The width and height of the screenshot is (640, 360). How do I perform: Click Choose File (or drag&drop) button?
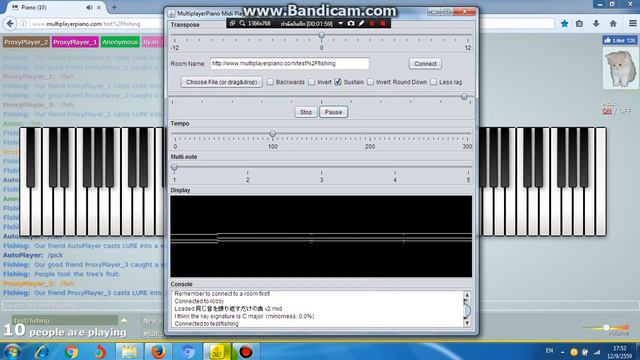tap(221, 82)
